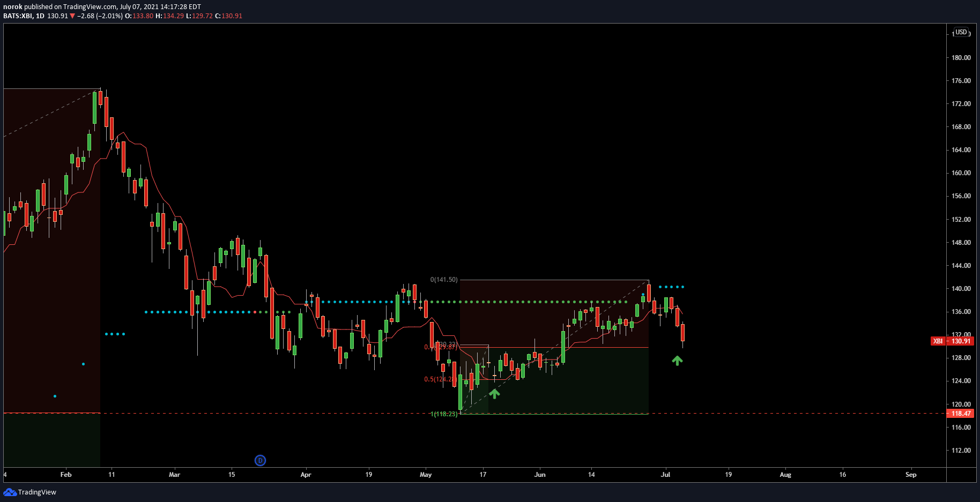Click the 156.00 price axis label
The height and width of the screenshot is (502, 980).
pos(961,196)
